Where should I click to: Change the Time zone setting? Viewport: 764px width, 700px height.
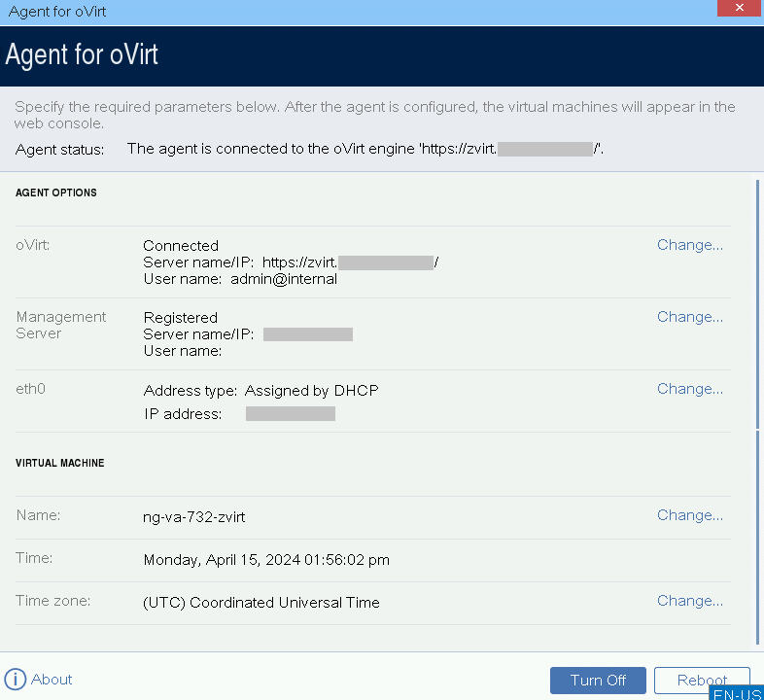coord(690,601)
